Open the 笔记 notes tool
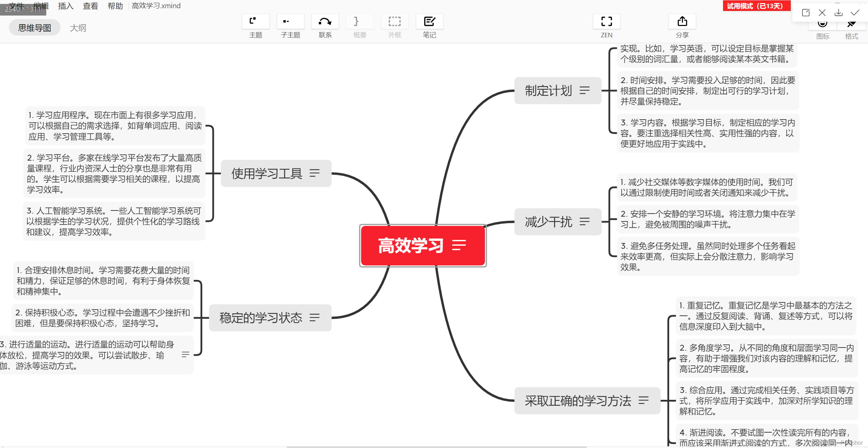Screen dimensions: 868x448 429,22
